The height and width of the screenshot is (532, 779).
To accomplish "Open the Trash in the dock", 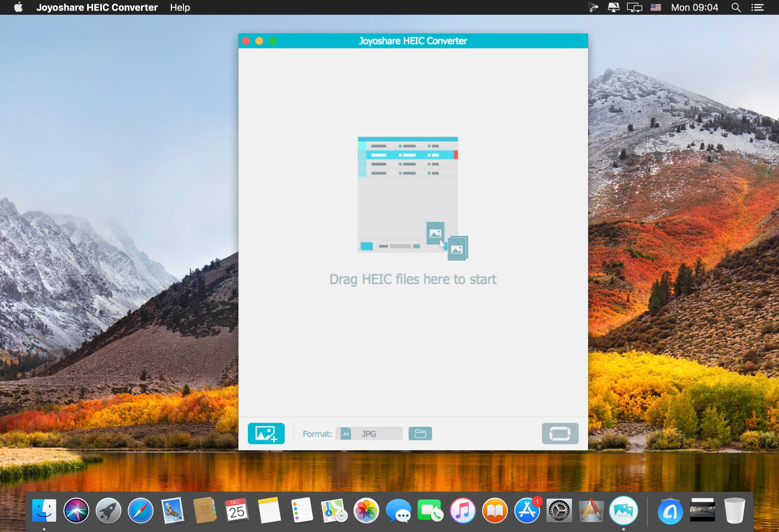I will [x=734, y=511].
